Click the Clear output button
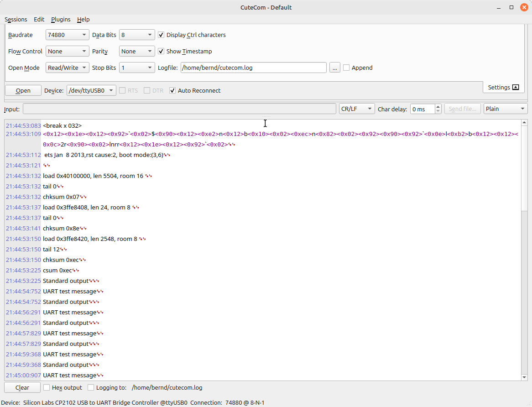 (22, 387)
